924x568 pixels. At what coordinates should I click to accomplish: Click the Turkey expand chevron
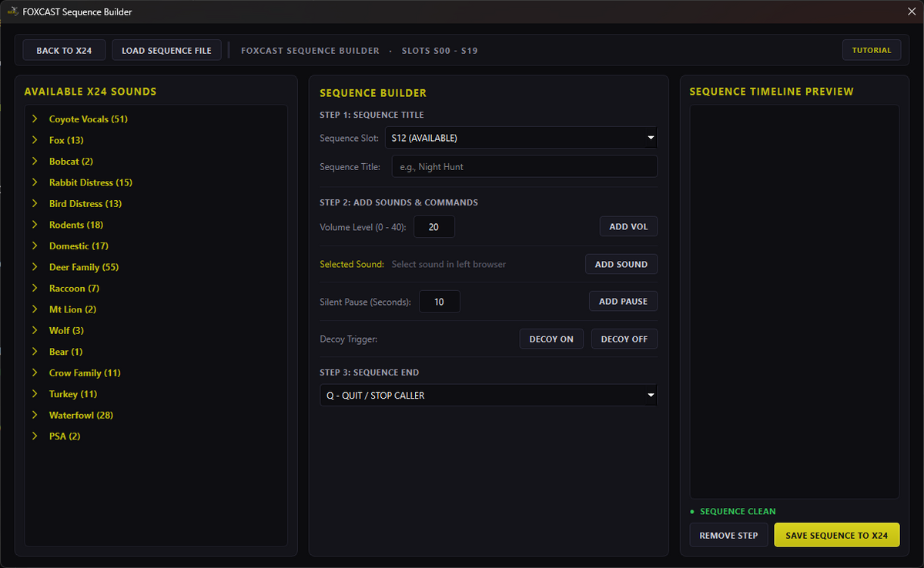click(x=35, y=394)
